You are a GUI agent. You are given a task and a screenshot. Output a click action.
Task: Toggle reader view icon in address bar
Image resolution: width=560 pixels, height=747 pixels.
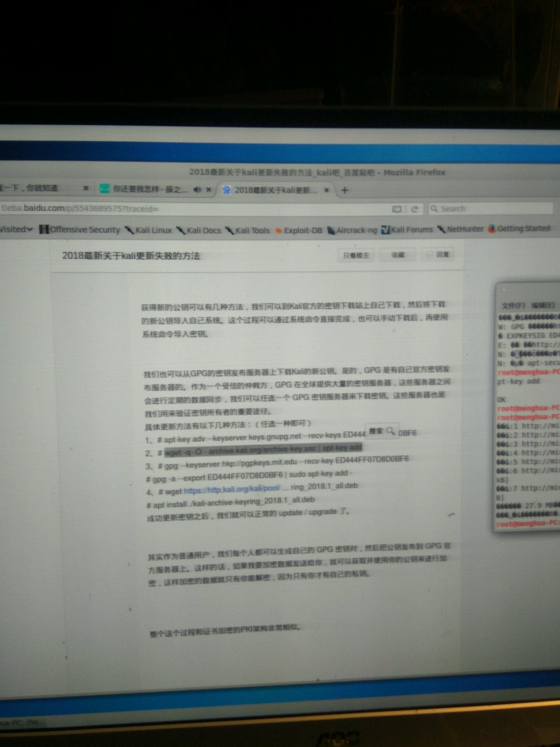[397, 209]
